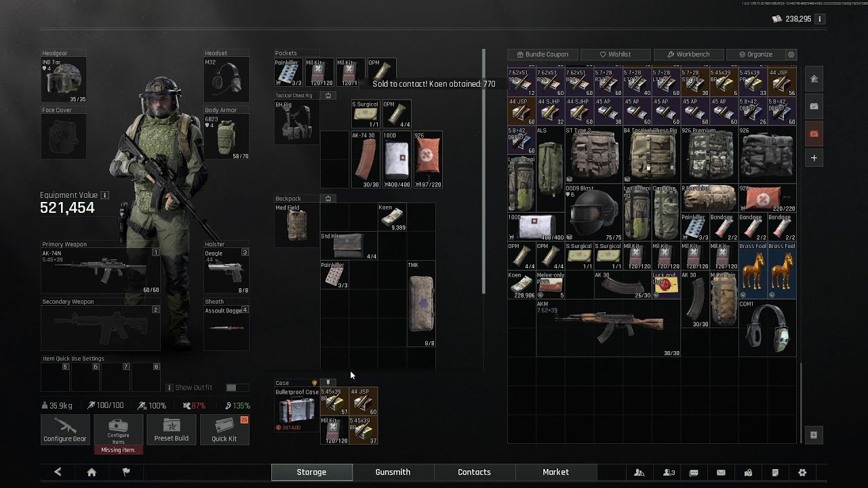Switch to the Contacts tab

coord(474,472)
